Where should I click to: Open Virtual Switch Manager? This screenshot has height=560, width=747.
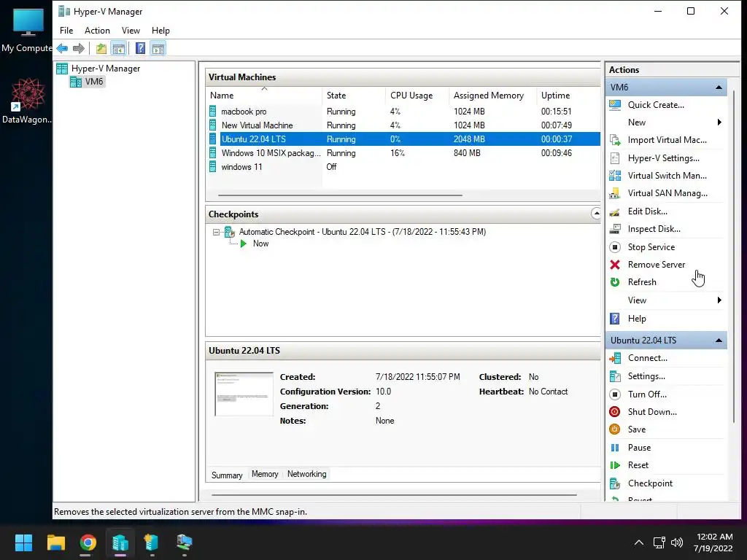tap(667, 176)
